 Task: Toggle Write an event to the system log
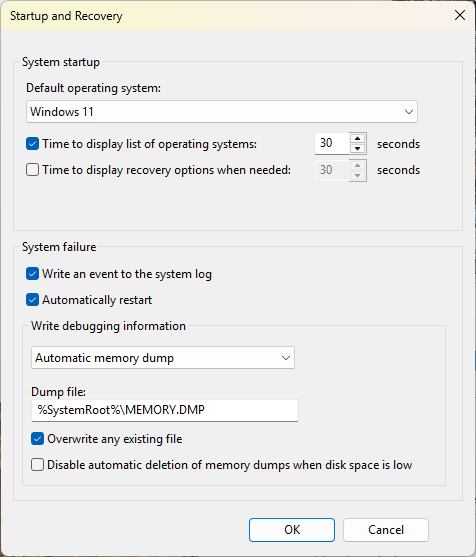[x=32, y=274]
